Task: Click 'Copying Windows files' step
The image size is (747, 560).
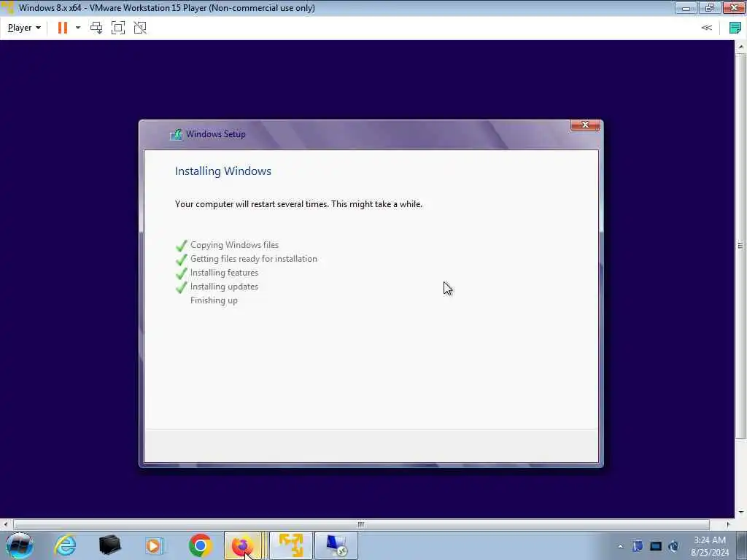Action: coord(234,245)
